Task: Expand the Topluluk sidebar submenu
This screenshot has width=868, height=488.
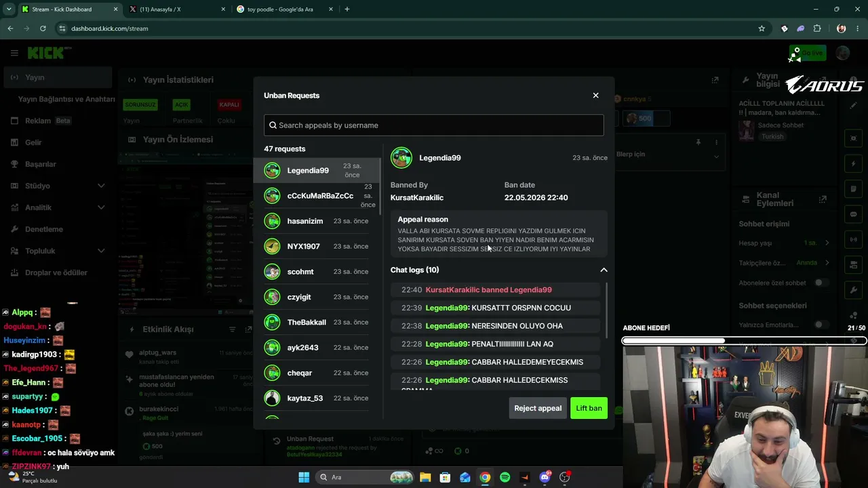Action: 101,251
